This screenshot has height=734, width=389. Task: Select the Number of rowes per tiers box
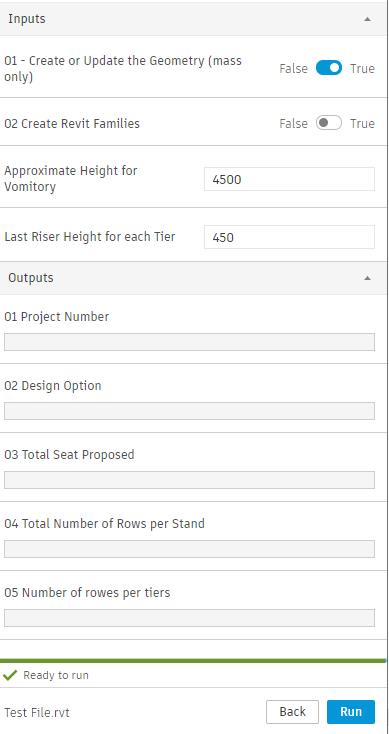pos(189,618)
